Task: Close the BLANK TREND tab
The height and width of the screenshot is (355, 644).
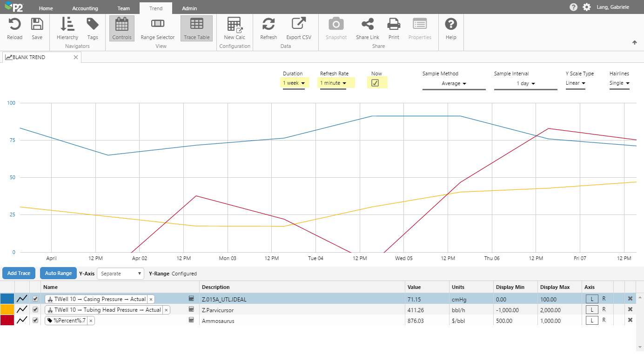Action: tap(76, 57)
